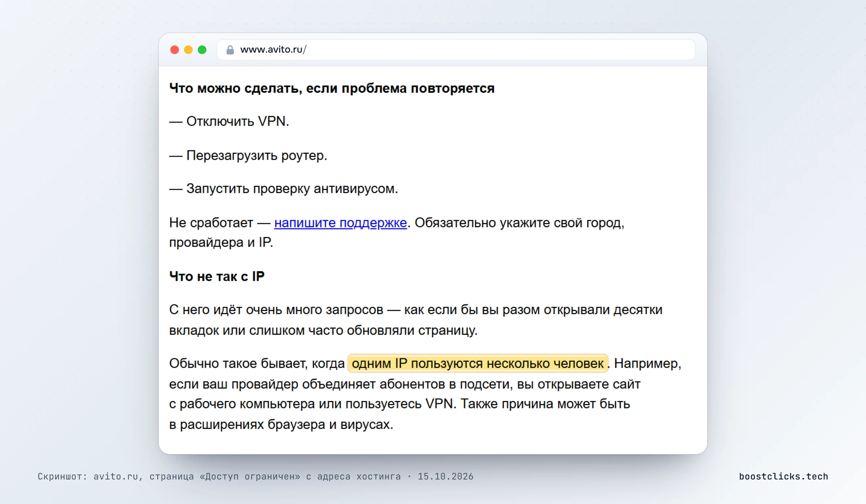Click the www.avito.ru address field

click(456, 50)
